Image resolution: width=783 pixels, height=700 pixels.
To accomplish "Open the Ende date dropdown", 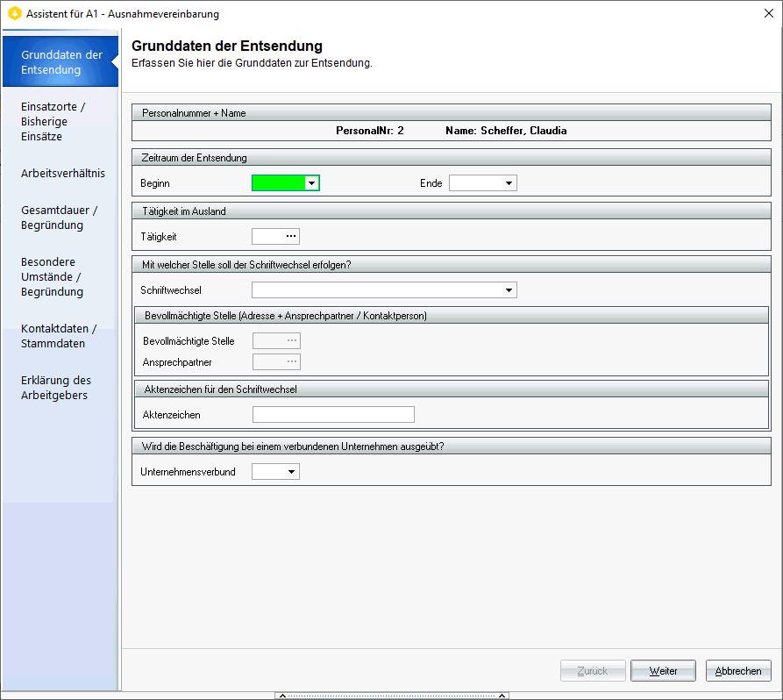I will click(509, 183).
